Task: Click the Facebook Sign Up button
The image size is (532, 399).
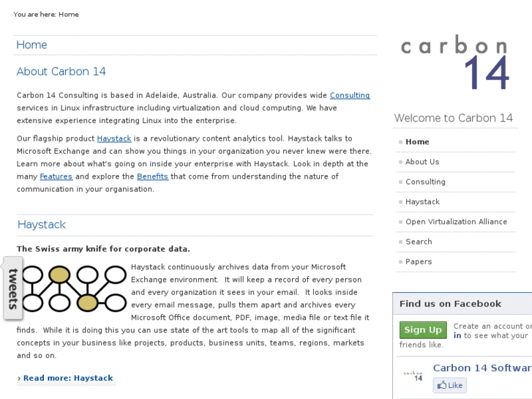Action: 423,330
